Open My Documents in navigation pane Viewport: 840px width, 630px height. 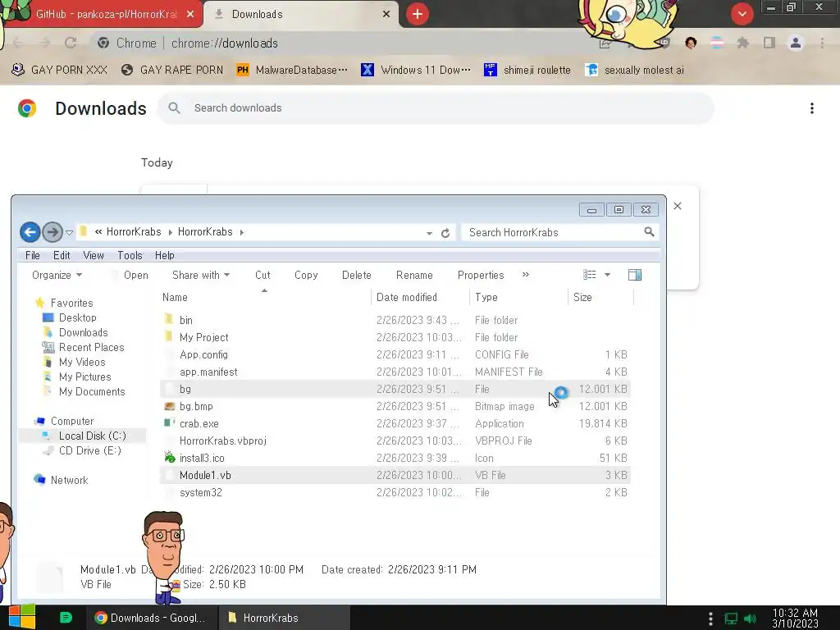(x=92, y=391)
